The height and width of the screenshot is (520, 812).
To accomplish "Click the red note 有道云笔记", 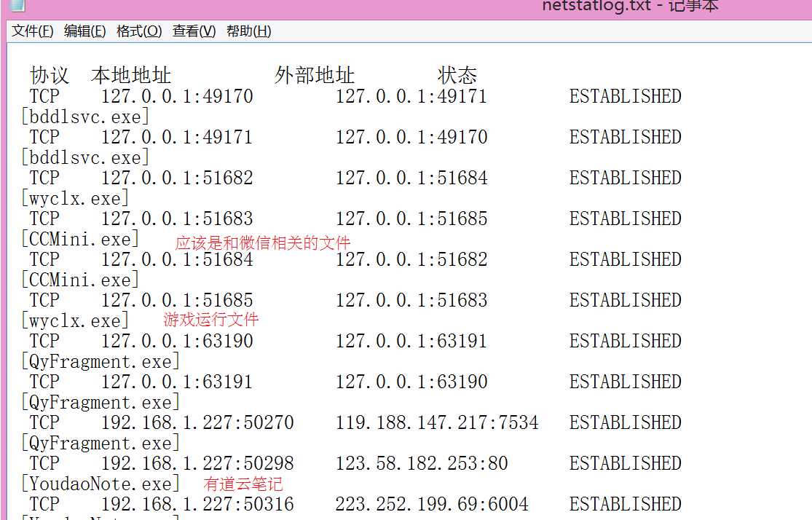I will (243, 484).
